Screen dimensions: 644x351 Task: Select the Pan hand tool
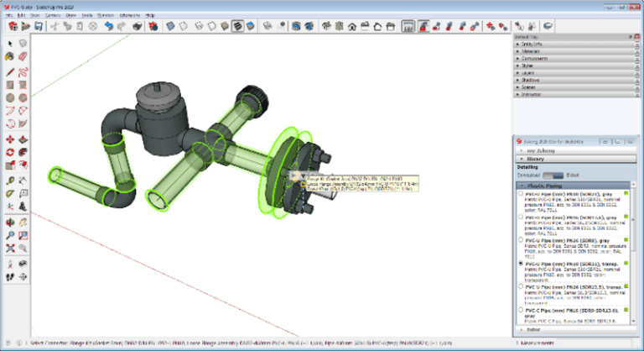click(x=23, y=223)
